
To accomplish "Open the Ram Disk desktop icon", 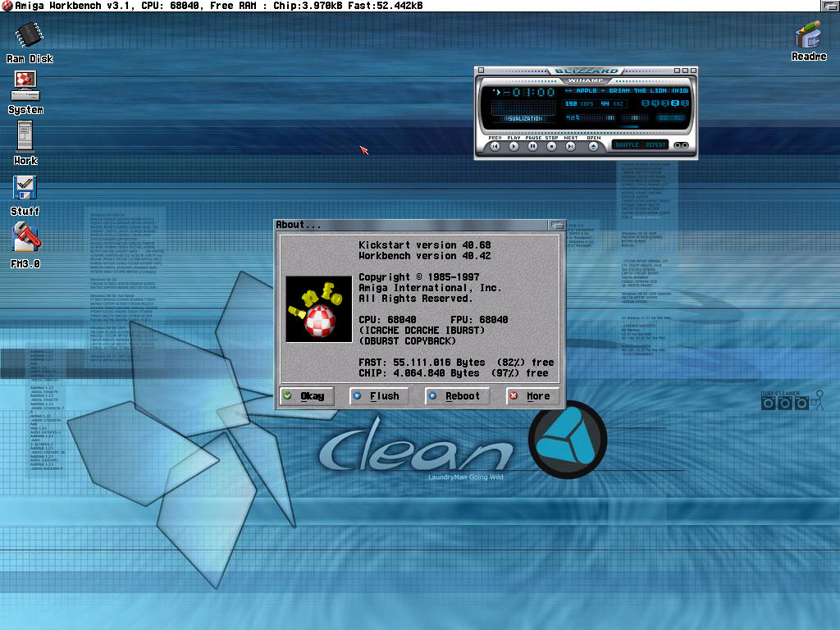I will pos(30,43).
